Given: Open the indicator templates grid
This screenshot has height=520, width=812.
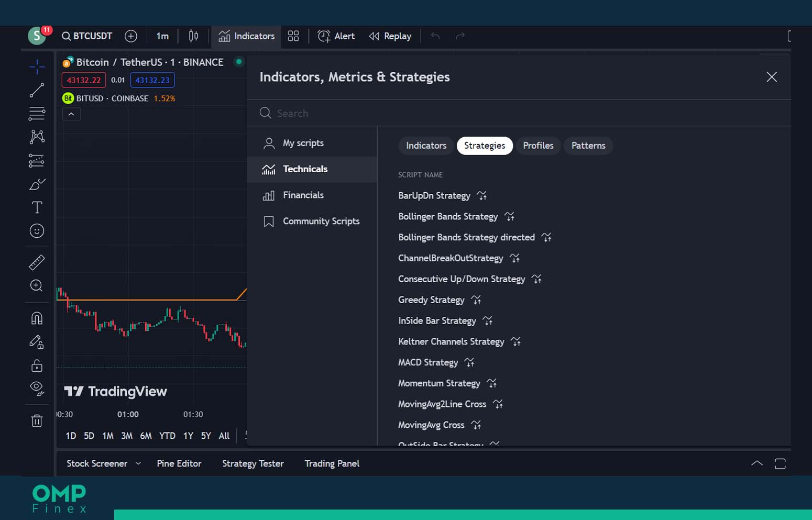Looking at the screenshot, I should point(293,36).
